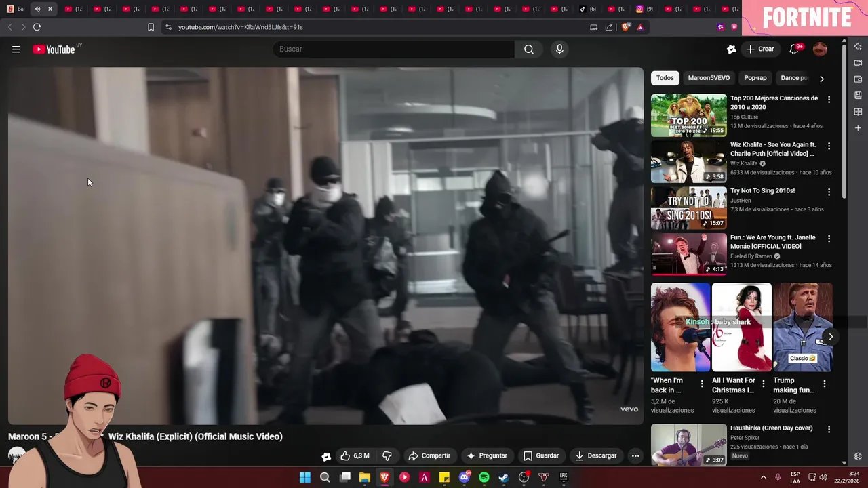Click the Crear create button

[x=759, y=49]
